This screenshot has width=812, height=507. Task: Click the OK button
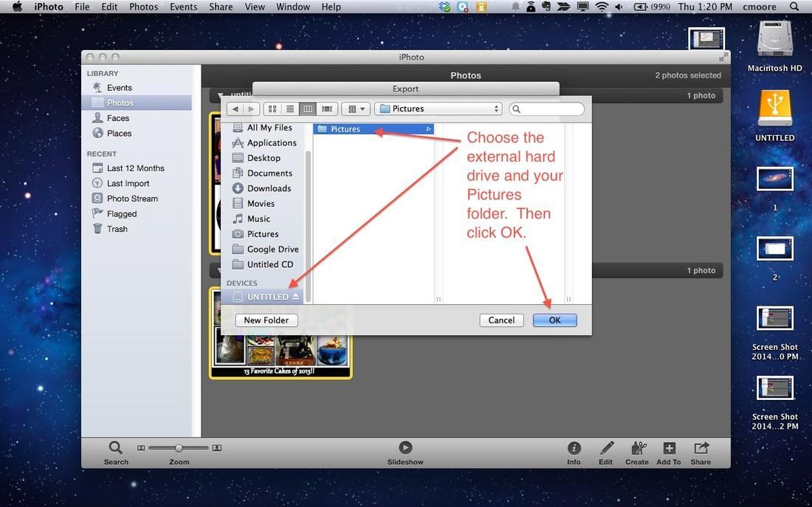(554, 320)
